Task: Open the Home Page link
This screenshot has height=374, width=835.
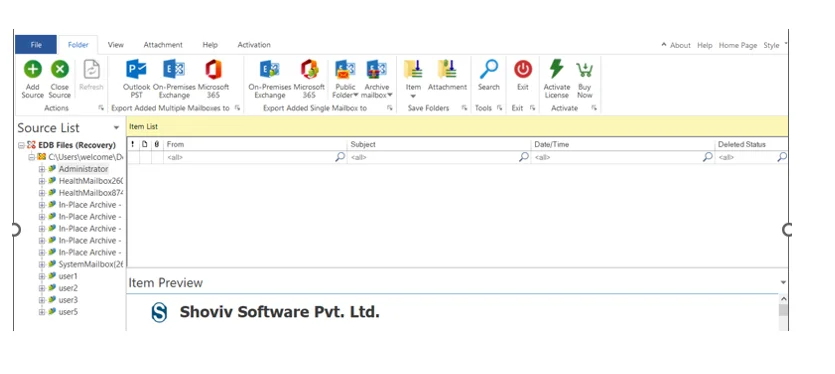Action: point(738,45)
